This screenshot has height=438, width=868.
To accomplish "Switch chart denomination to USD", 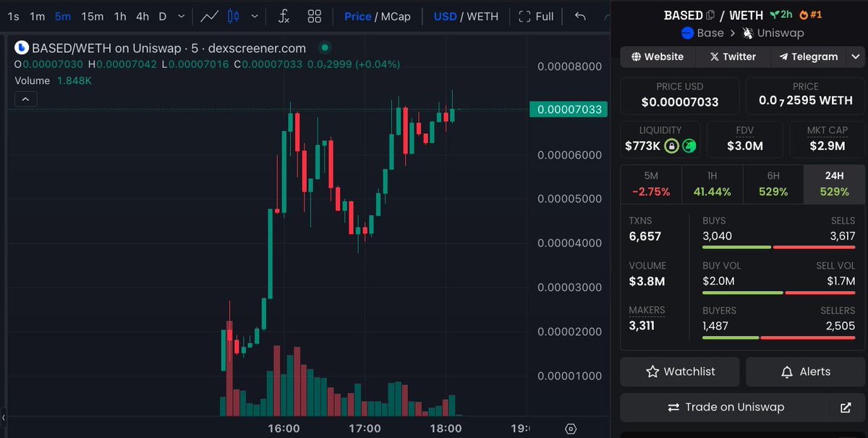I will pyautogui.click(x=445, y=16).
